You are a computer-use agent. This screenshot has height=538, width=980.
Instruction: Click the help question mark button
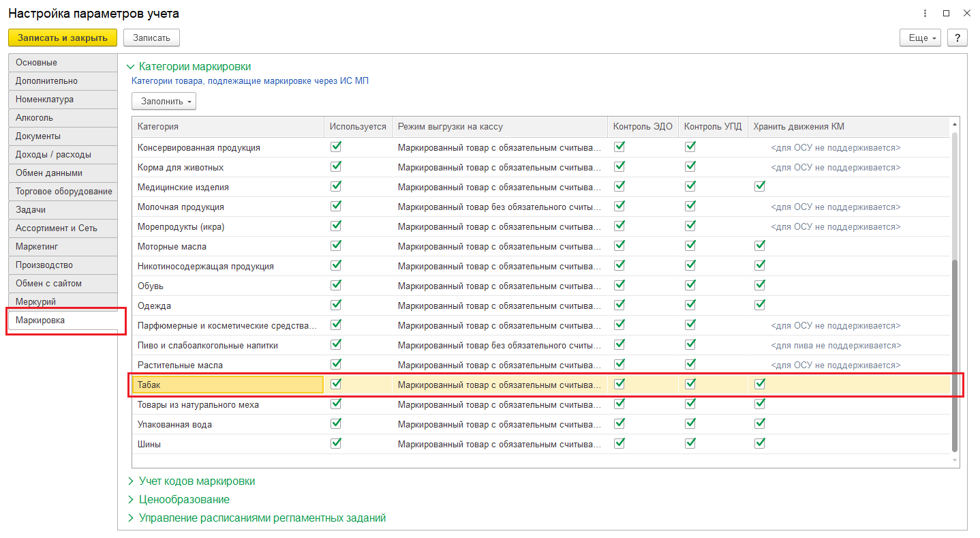tap(957, 38)
